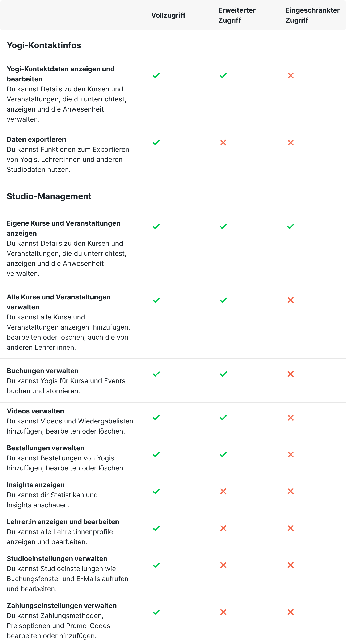
Task: Click Erweiterter Zugriff cross for Studioeinstellungen verwalten
Action: [x=223, y=565]
